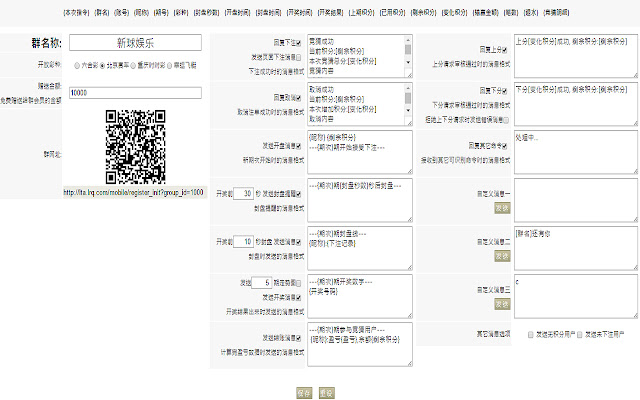
Task: Click the [开奖结果] placeholder tag
Action: tap(331, 13)
